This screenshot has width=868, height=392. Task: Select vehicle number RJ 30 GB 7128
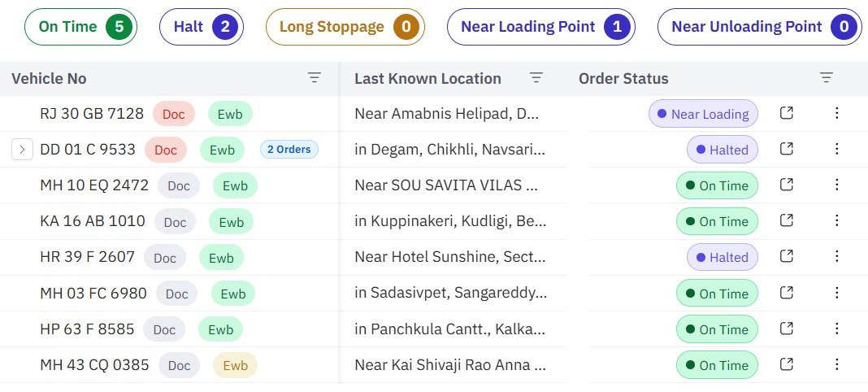pos(92,114)
